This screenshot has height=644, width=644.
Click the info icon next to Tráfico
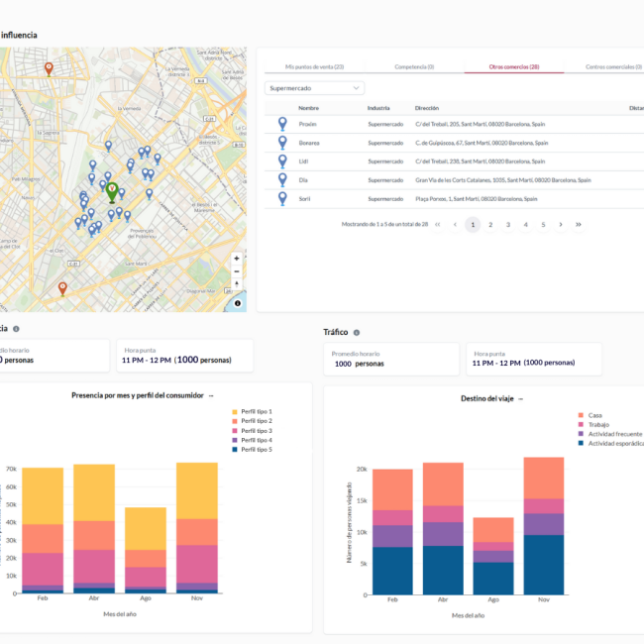(x=356, y=333)
